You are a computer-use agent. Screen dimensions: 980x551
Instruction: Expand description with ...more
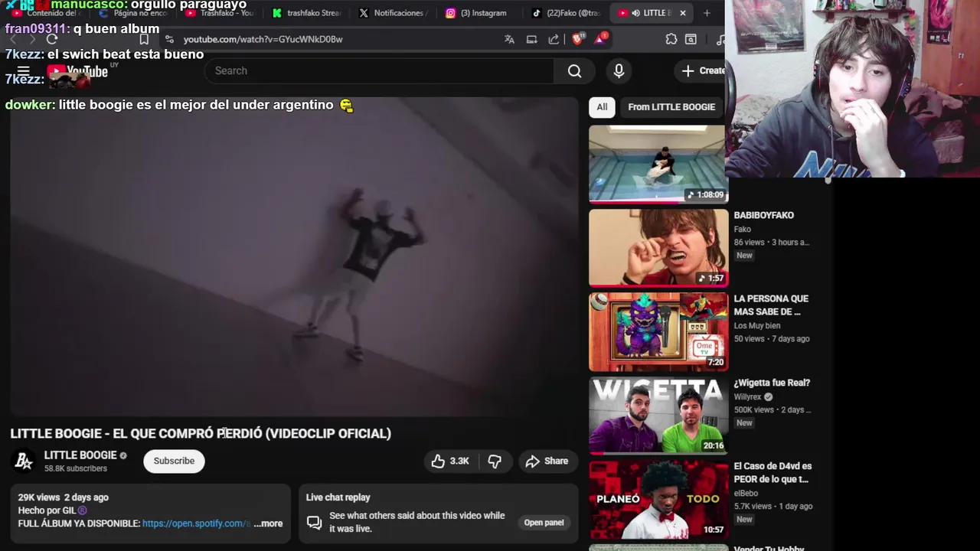click(x=268, y=523)
